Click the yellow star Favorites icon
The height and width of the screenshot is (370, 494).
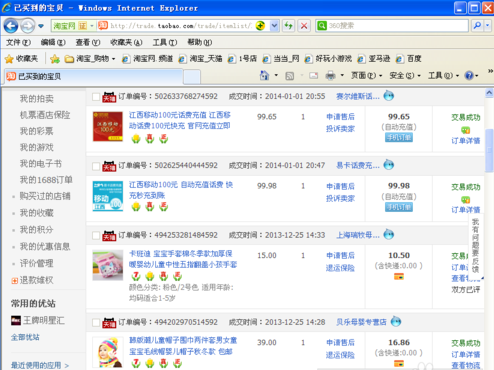click(x=9, y=59)
